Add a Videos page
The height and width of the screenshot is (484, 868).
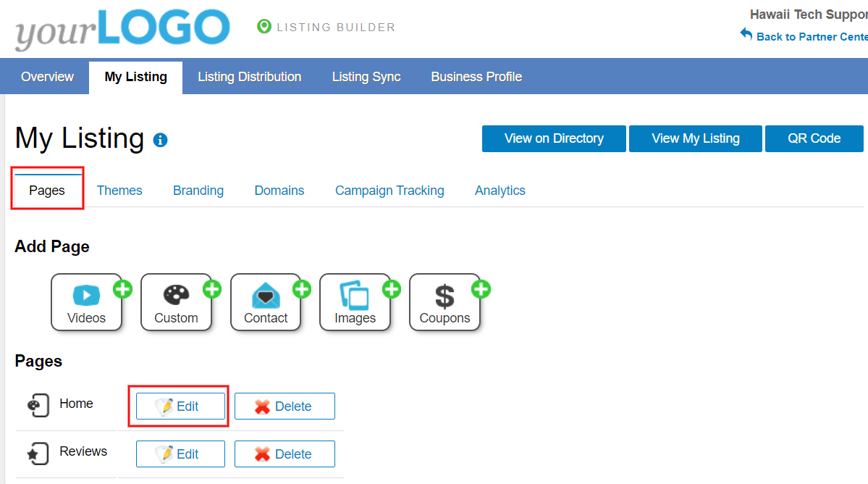coord(87,302)
